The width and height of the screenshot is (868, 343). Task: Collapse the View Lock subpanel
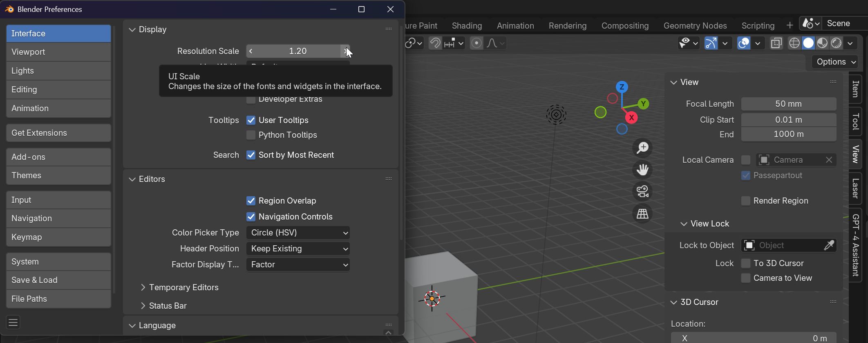point(684,224)
